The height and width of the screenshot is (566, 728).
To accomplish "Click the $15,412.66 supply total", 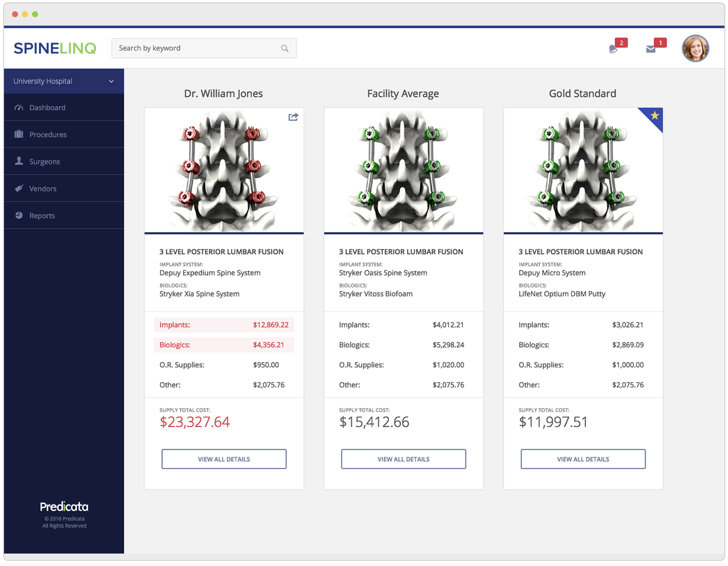I will point(374,422).
